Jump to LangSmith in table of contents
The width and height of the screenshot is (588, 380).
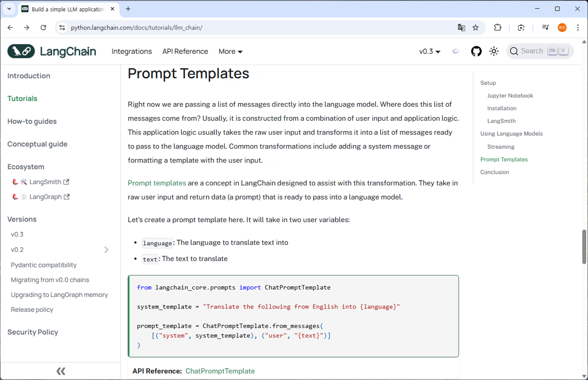point(501,121)
